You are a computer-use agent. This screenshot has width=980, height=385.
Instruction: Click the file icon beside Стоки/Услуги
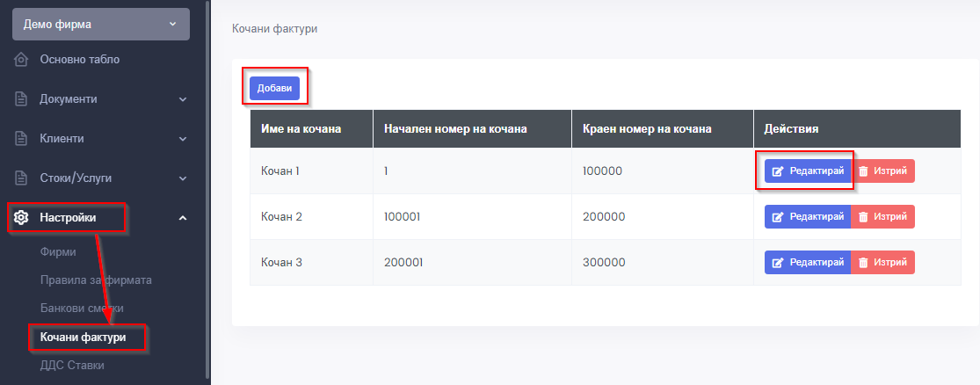(x=22, y=178)
